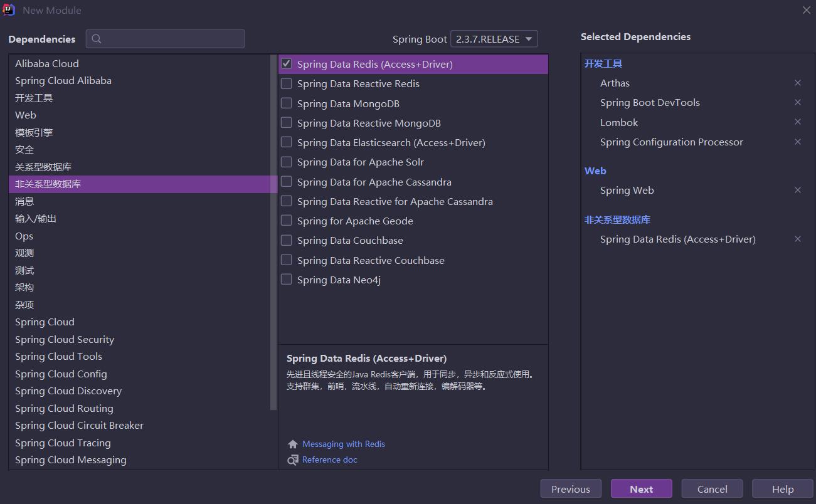Select the 非关系型数据库 category
Viewport: 816px width, 504px height.
click(143, 184)
